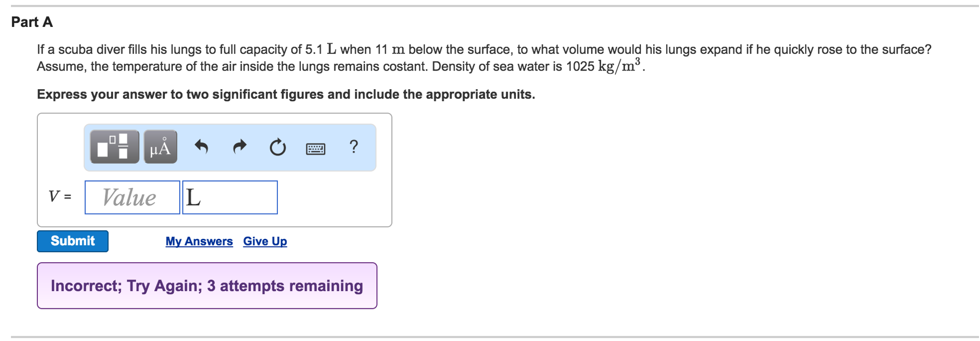The width and height of the screenshot is (980, 341).
Task: Reset the answer using the circular reset icon
Action: click(278, 148)
